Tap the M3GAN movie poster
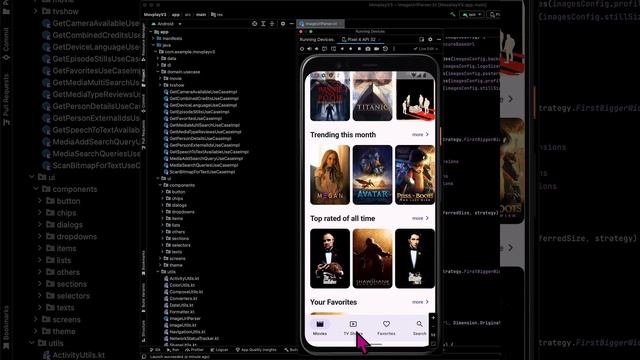This screenshot has width=640, height=360. click(x=330, y=175)
